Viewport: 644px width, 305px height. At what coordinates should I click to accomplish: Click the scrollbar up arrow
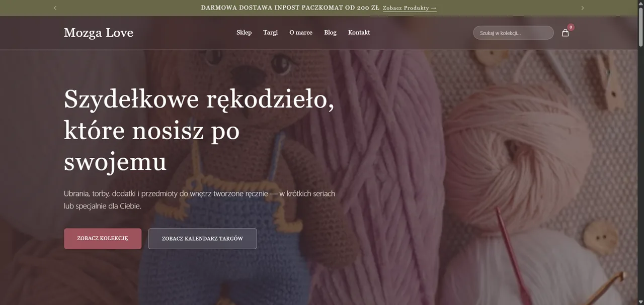[640, 3]
